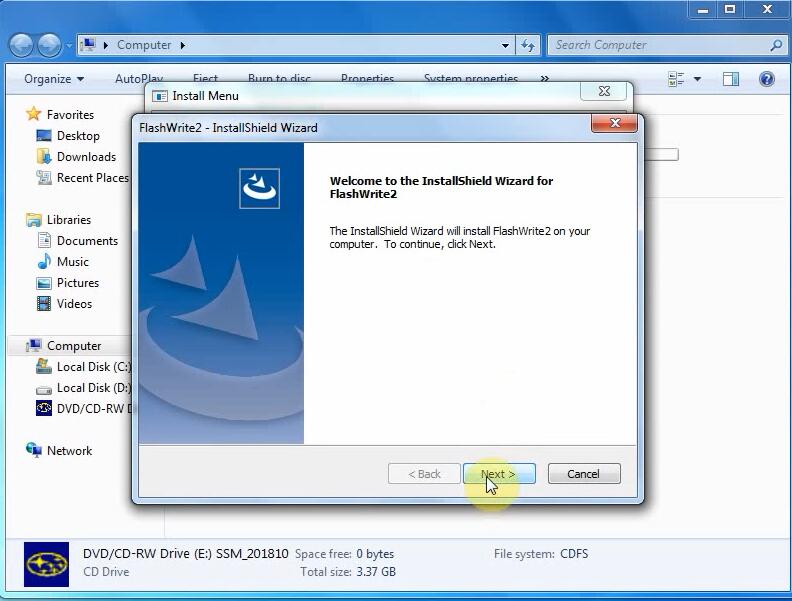792x601 pixels.
Task: Select Libraries in navigation pane
Action: point(69,220)
